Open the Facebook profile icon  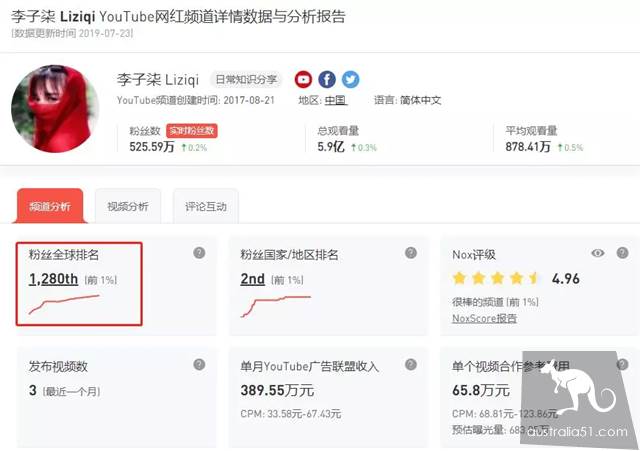click(327, 80)
